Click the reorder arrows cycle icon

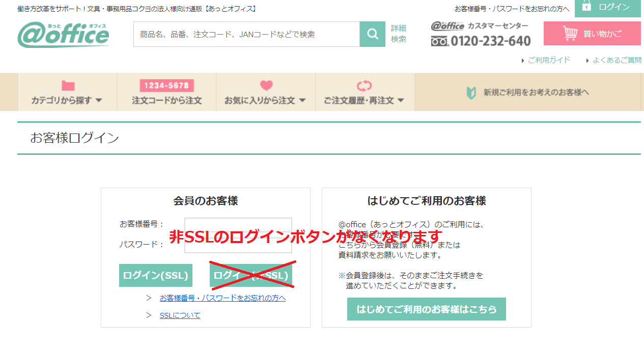(x=365, y=86)
